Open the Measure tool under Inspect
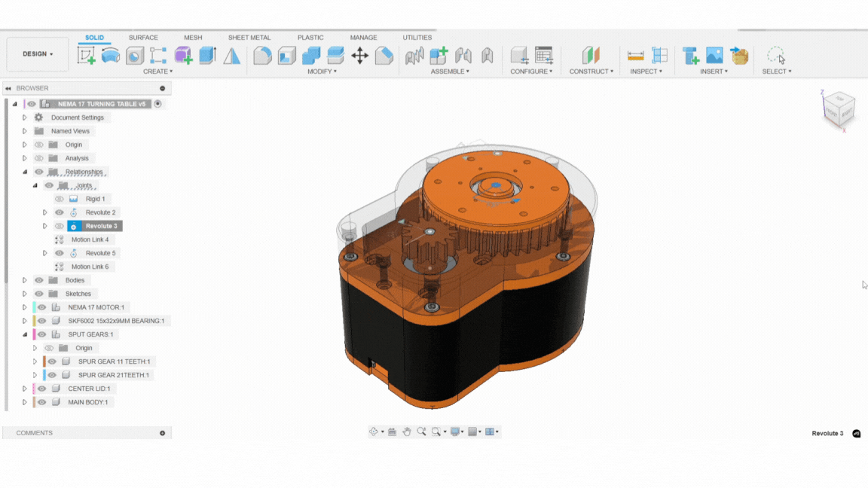The height and width of the screenshot is (488, 868). pyautogui.click(x=635, y=56)
